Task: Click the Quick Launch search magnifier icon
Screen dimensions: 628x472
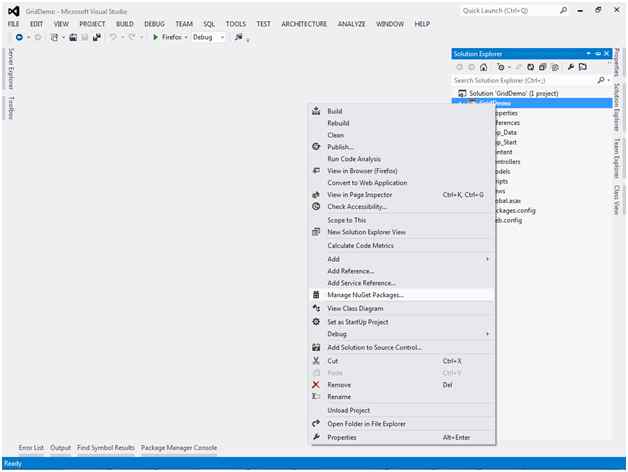Action: point(563,10)
